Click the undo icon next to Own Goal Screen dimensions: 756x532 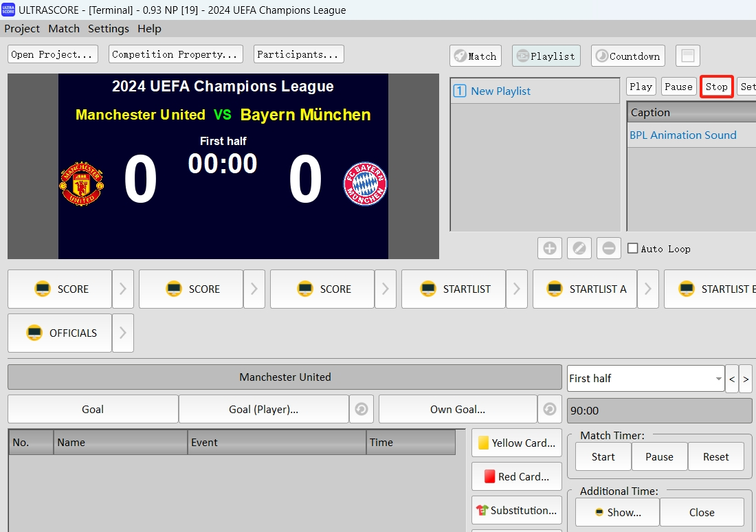point(550,410)
